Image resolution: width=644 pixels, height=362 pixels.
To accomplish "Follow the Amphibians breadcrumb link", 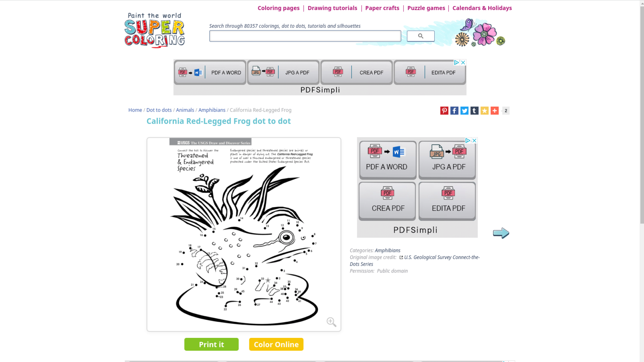I will point(212,110).
